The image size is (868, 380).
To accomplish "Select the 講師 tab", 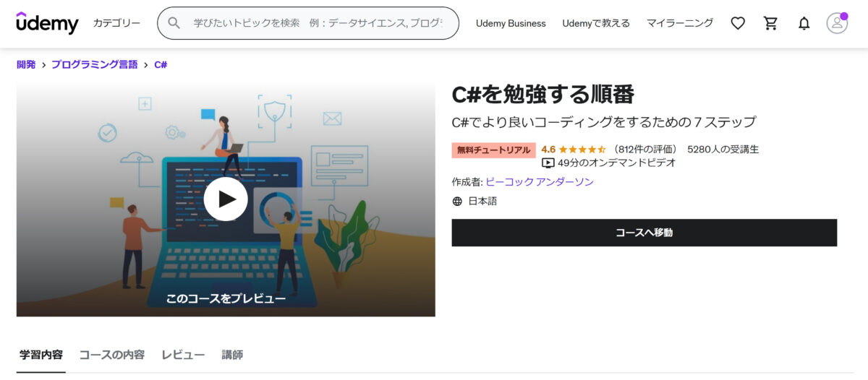I will click(232, 355).
